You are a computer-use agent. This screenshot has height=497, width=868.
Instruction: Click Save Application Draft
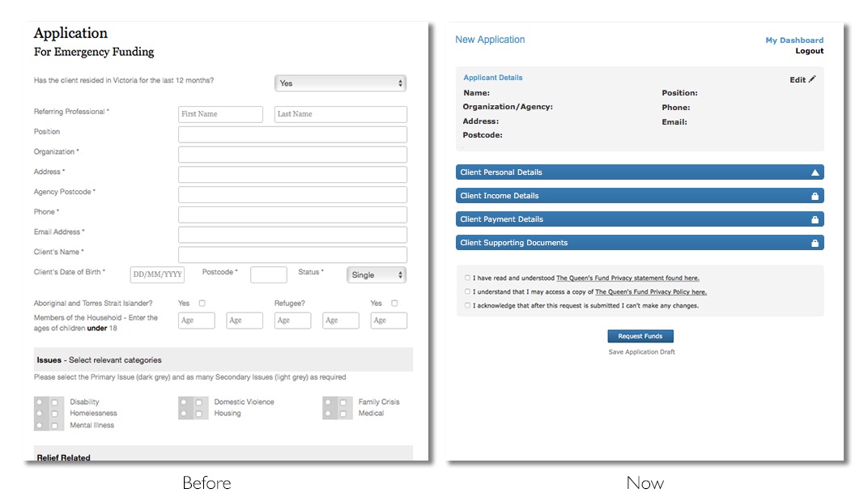tap(641, 352)
